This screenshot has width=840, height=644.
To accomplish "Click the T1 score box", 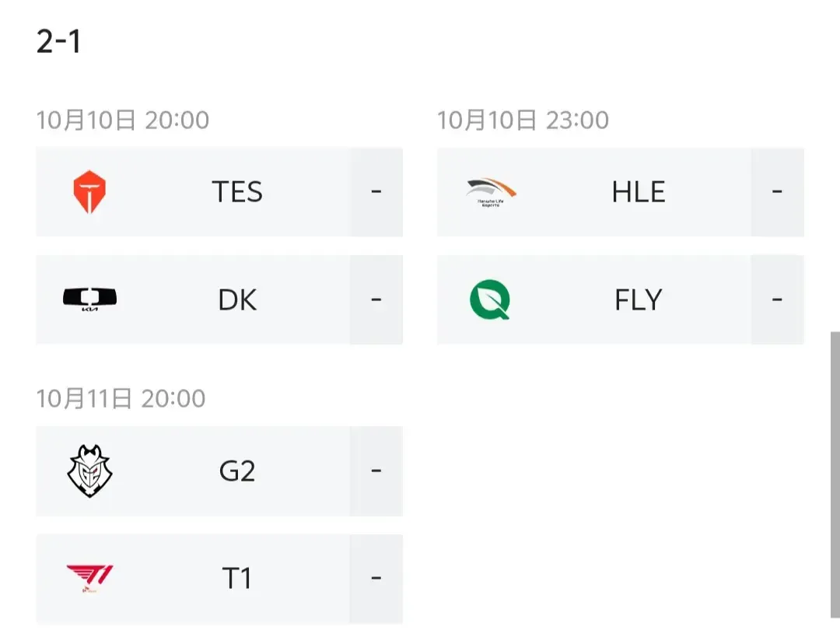I will click(x=376, y=579).
